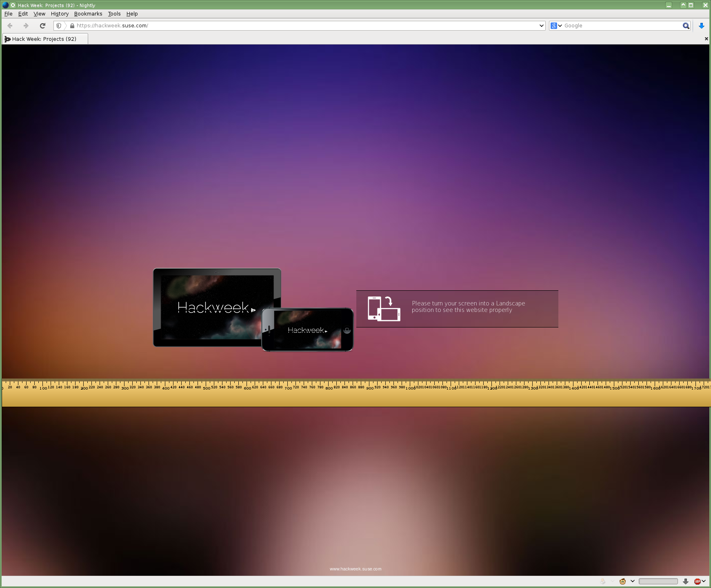This screenshot has height=588, width=711.
Task: Open the Google search engine selector
Action: (x=556, y=26)
